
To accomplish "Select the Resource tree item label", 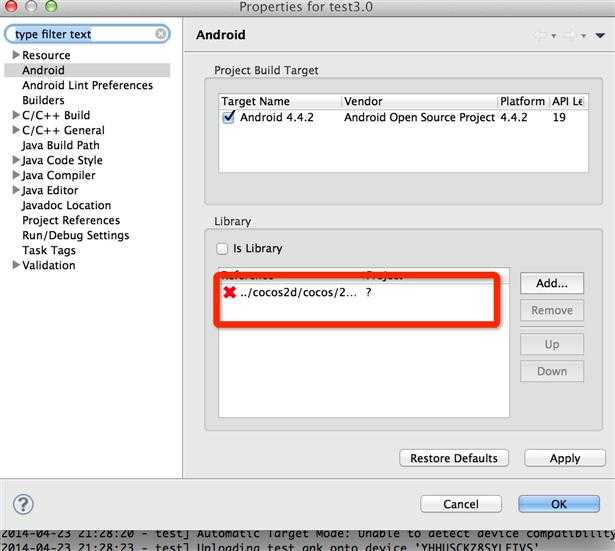I will (46, 55).
